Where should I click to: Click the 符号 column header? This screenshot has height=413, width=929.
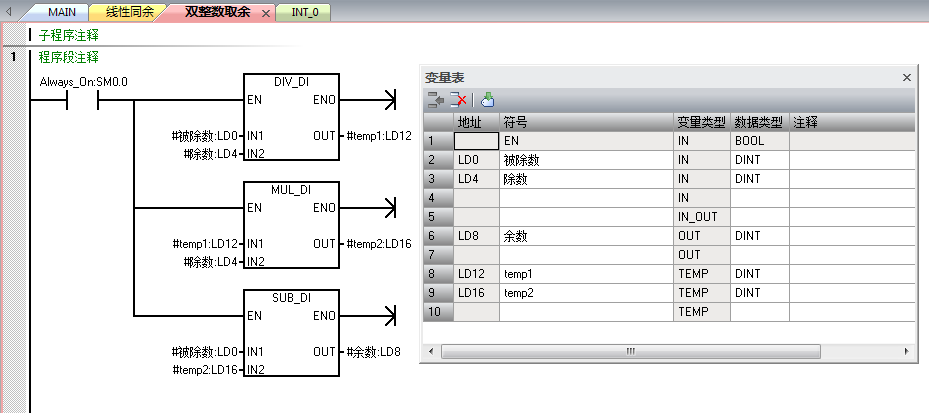587,123
